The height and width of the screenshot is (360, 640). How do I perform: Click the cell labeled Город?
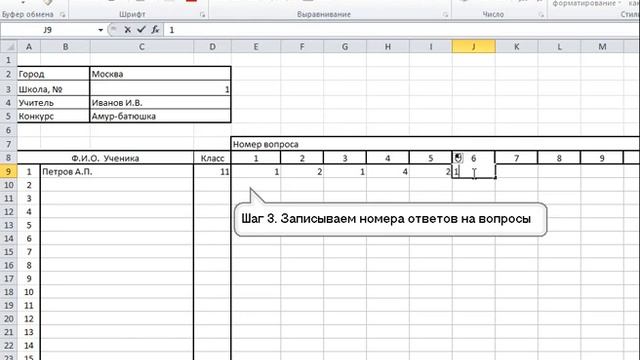point(53,74)
